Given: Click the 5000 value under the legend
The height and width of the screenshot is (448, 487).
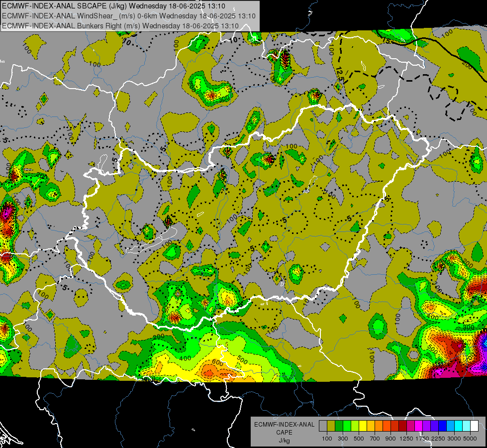Looking at the screenshot, I should point(470,439).
